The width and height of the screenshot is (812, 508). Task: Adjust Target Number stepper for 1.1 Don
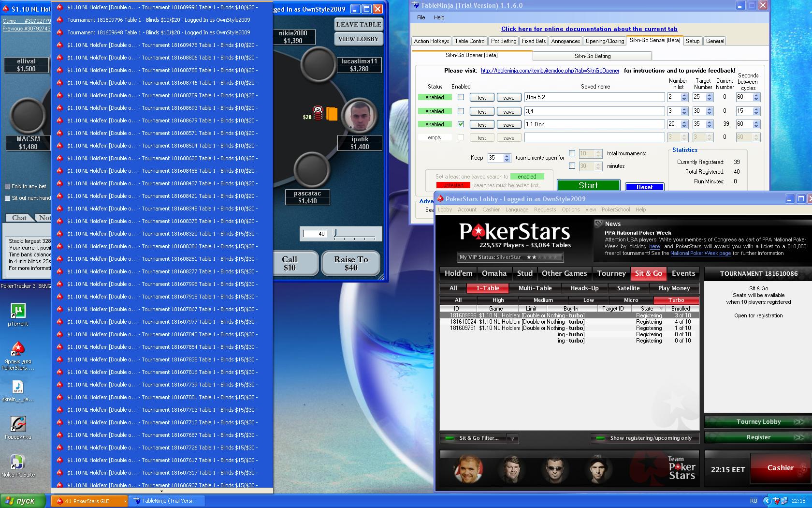[x=709, y=124]
